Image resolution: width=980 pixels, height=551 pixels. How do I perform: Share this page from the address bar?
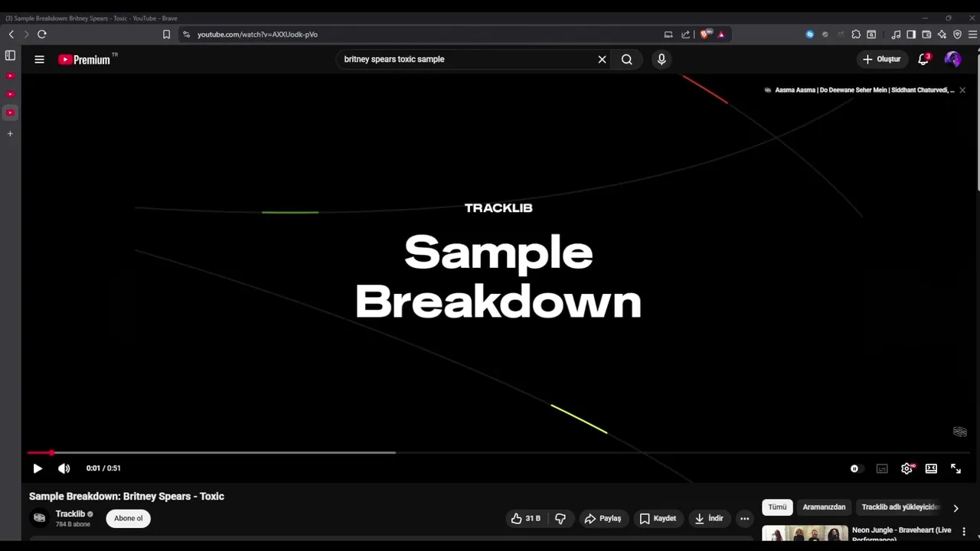point(685,34)
